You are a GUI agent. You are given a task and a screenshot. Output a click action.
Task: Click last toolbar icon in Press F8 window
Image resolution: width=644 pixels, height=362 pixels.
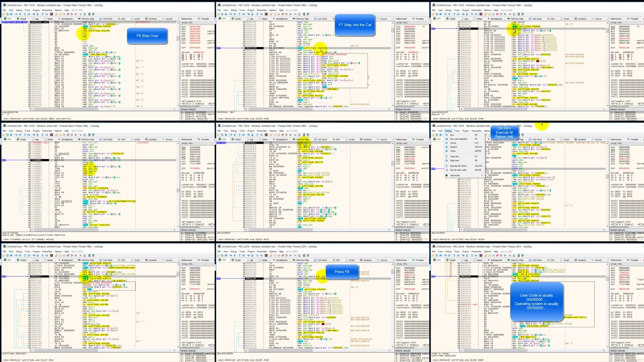308,255
